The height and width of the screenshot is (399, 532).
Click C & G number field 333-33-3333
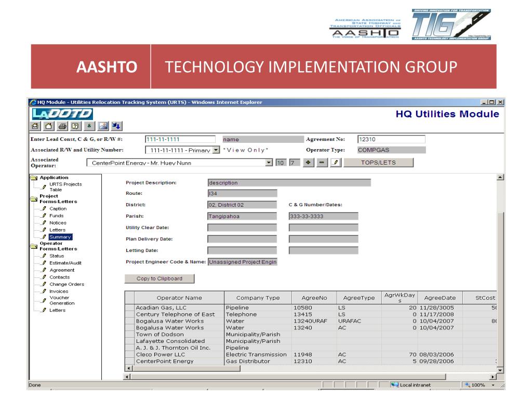pyautogui.click(x=323, y=216)
